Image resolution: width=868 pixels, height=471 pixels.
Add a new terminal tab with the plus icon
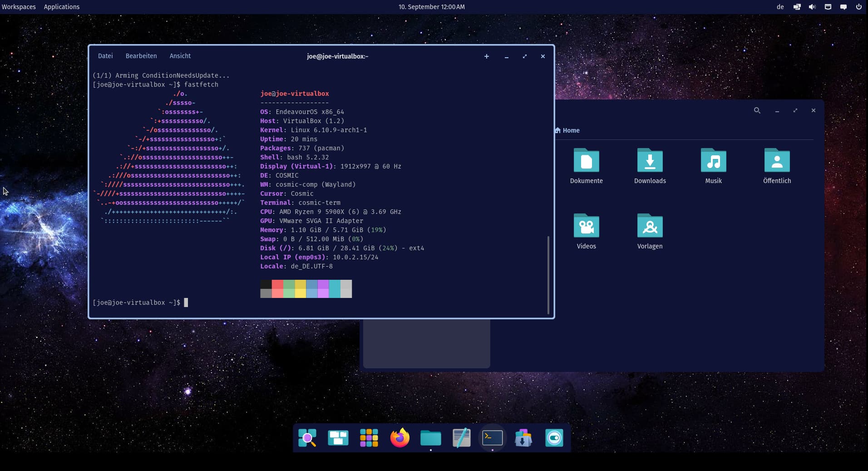[487, 56]
